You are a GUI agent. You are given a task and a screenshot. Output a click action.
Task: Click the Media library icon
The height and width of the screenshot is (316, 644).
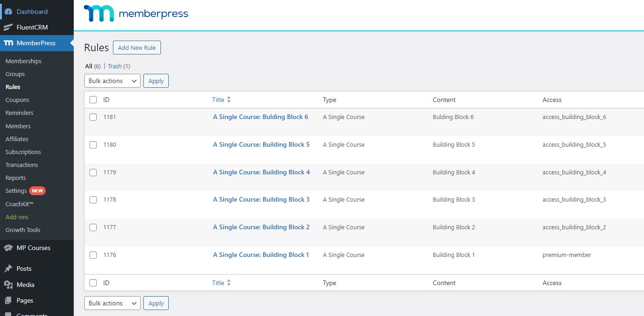[x=8, y=285]
